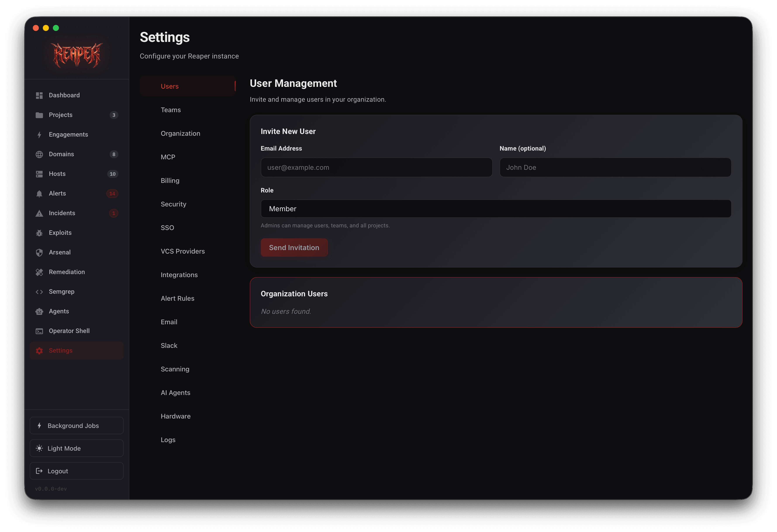777x532 pixels.
Task: Select the Hardware settings tab
Action: tap(188, 416)
